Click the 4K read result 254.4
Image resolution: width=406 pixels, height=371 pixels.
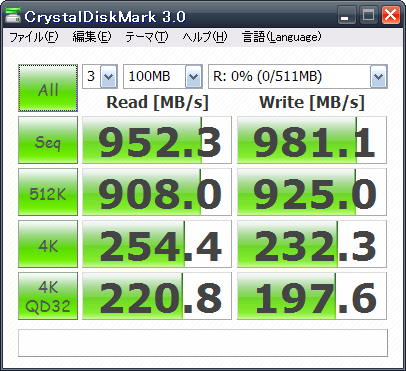click(157, 244)
